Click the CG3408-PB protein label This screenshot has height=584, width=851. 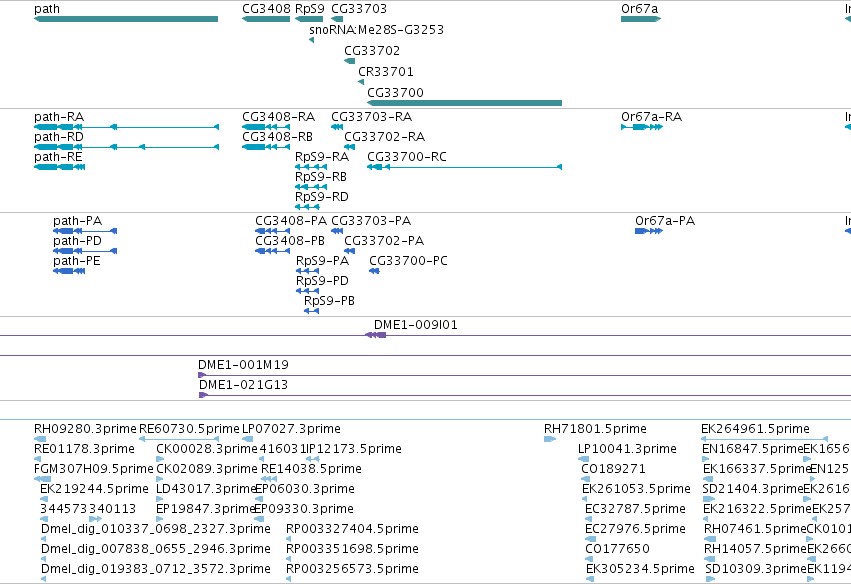[290, 241]
